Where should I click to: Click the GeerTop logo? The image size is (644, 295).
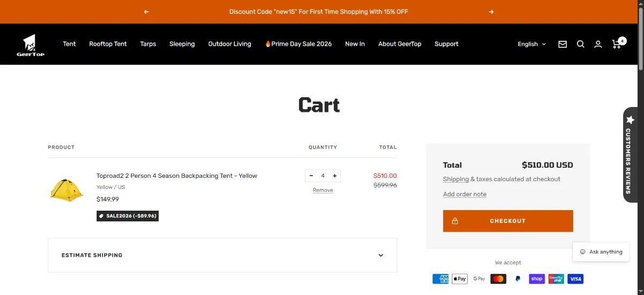click(x=30, y=45)
